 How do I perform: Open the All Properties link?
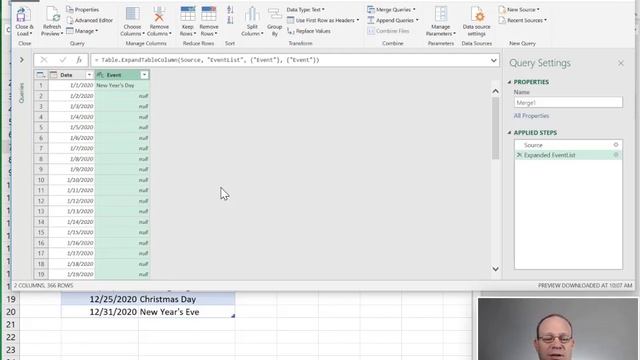(x=531, y=116)
